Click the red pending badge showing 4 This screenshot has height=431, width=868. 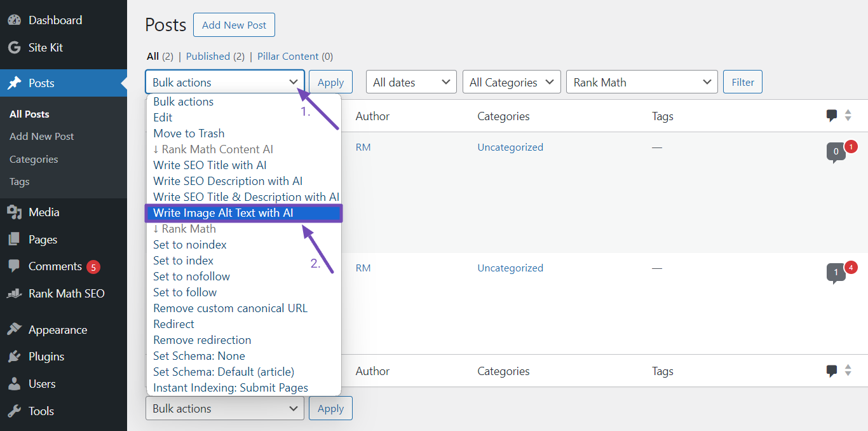(x=851, y=268)
